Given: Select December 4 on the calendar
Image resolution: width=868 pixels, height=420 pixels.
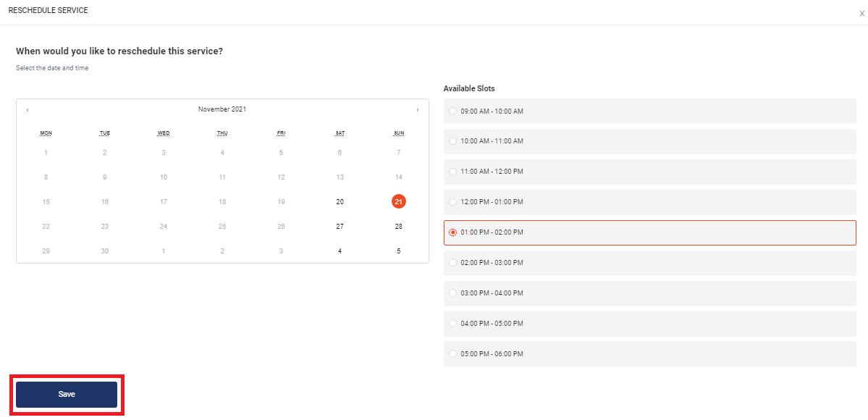Looking at the screenshot, I should [x=340, y=251].
